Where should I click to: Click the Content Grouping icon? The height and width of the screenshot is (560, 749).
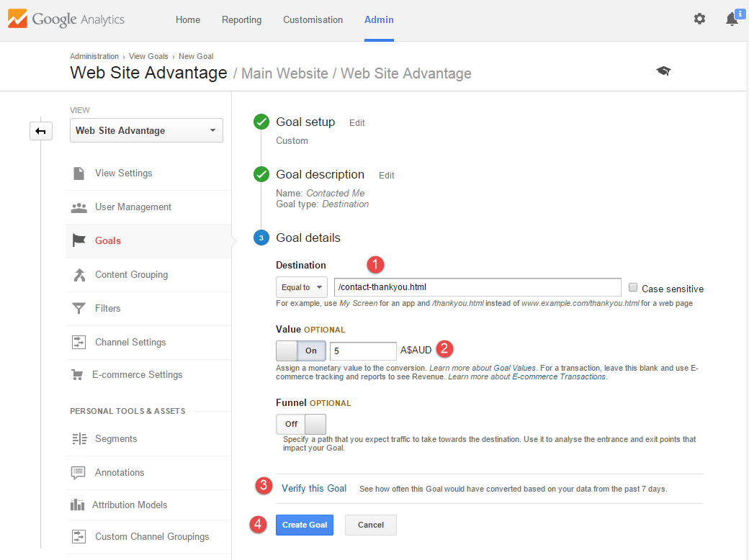tap(79, 275)
